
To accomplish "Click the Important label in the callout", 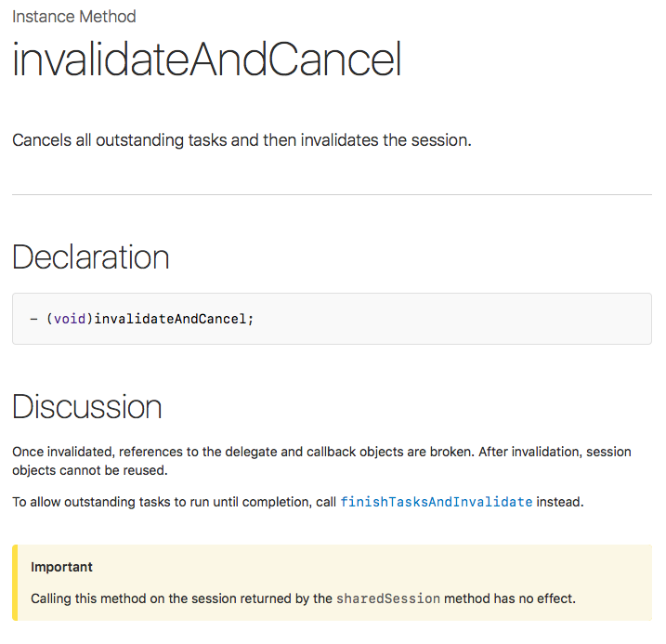I will click(x=61, y=567).
